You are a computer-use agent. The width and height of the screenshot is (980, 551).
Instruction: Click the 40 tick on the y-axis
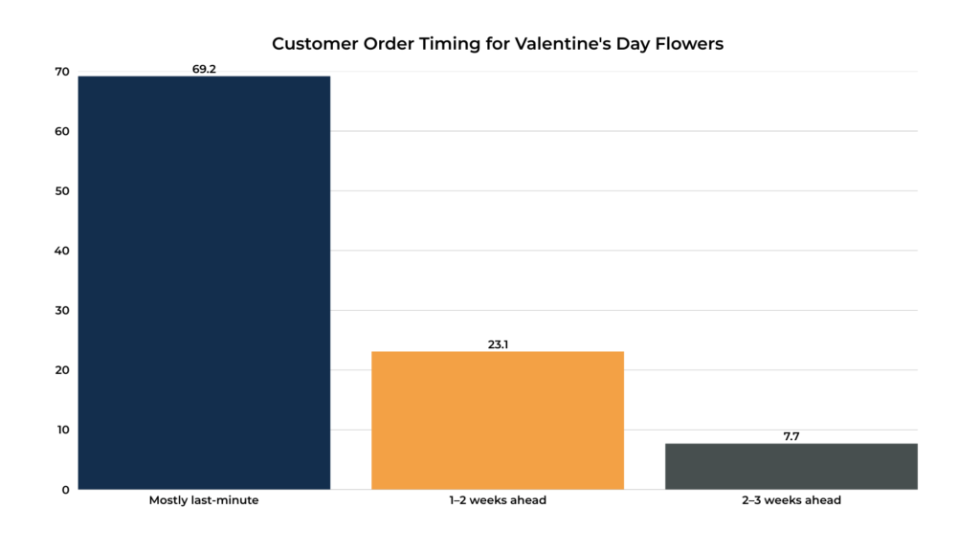tap(62, 251)
